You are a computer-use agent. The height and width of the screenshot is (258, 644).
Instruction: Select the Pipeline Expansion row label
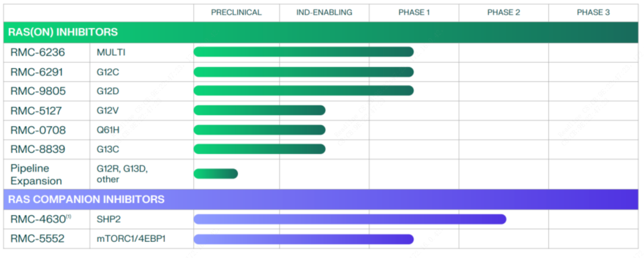tap(36, 174)
